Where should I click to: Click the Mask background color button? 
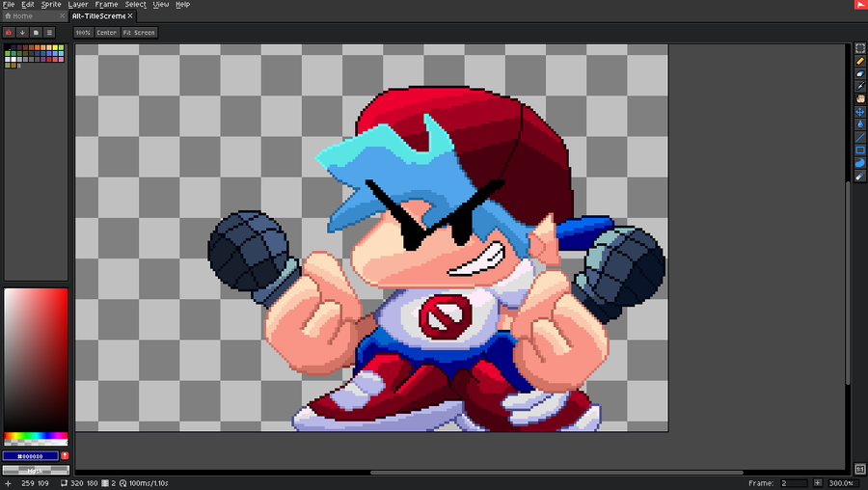36,470
